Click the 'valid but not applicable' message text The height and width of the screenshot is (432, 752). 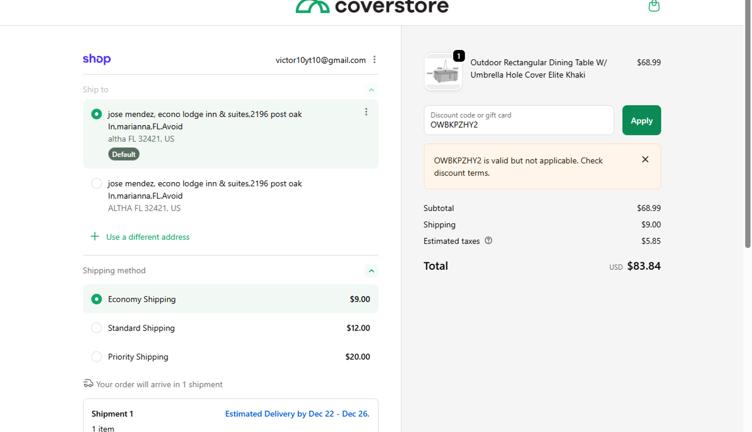coord(518,166)
